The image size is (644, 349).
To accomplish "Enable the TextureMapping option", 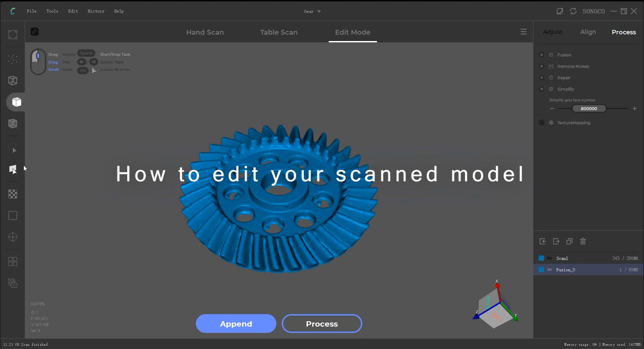I will [x=542, y=123].
